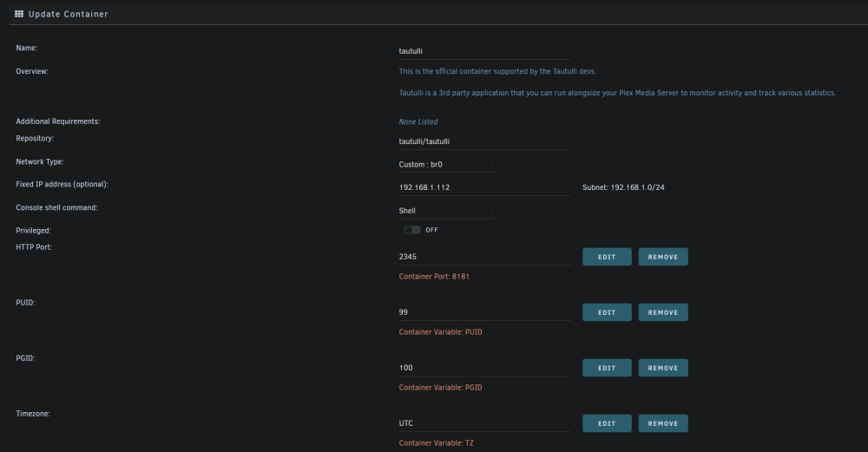Click the 'Container Variable: PUID' text
The height and width of the screenshot is (452, 868).
click(x=441, y=332)
